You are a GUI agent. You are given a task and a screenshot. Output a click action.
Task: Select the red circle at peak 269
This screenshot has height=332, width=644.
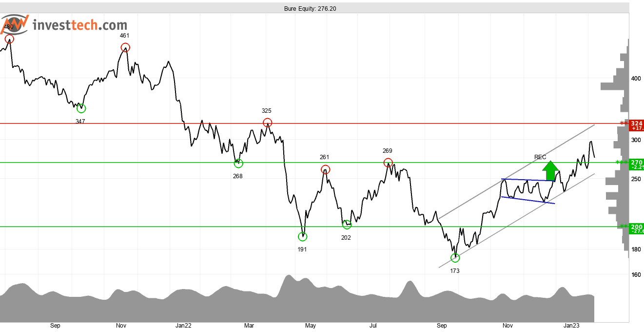click(388, 163)
